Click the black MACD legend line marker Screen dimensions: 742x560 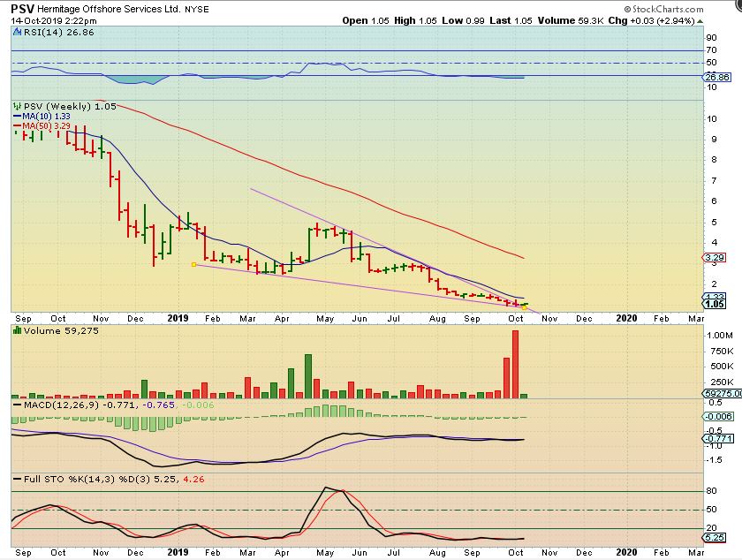(x=18, y=405)
